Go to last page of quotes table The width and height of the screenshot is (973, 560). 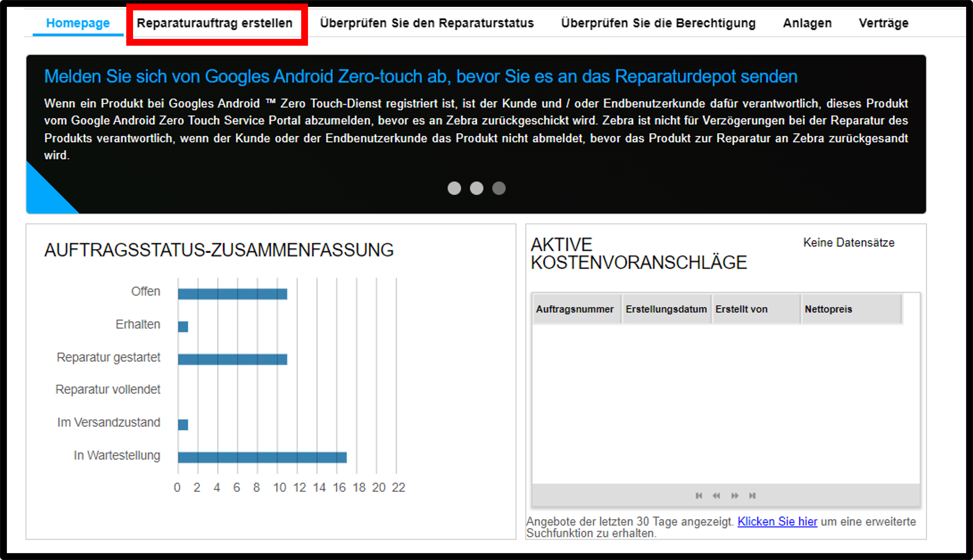click(752, 495)
